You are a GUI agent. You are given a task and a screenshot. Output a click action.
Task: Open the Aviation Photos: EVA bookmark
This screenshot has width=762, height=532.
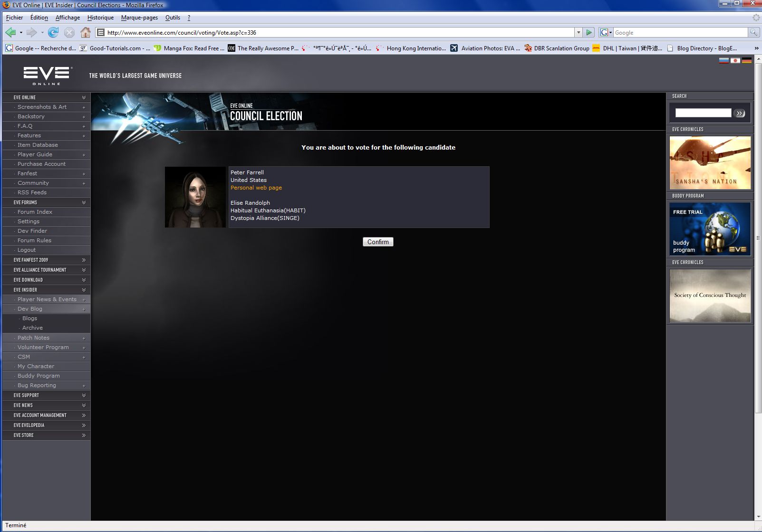485,48
